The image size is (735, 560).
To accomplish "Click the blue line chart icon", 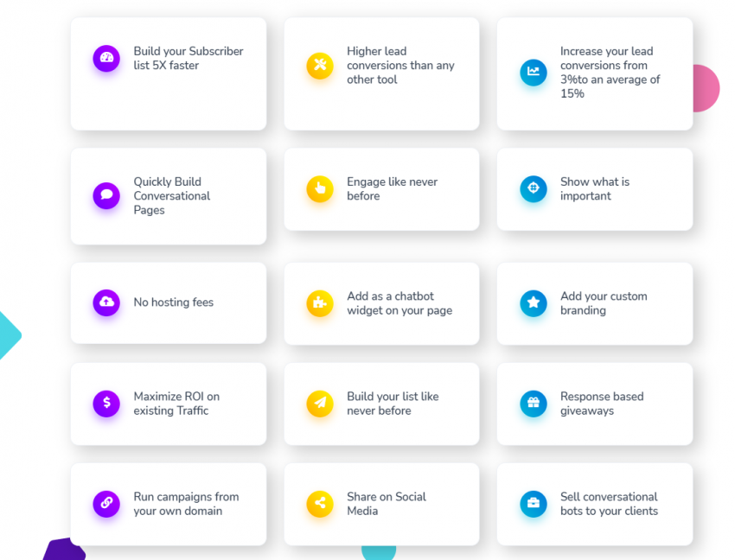I will pos(534,73).
